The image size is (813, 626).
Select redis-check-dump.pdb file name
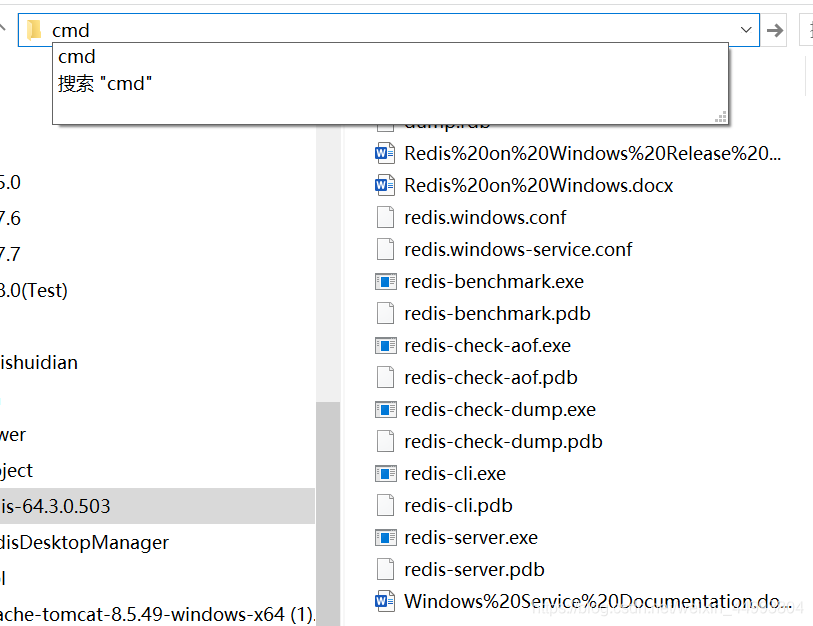coord(503,441)
